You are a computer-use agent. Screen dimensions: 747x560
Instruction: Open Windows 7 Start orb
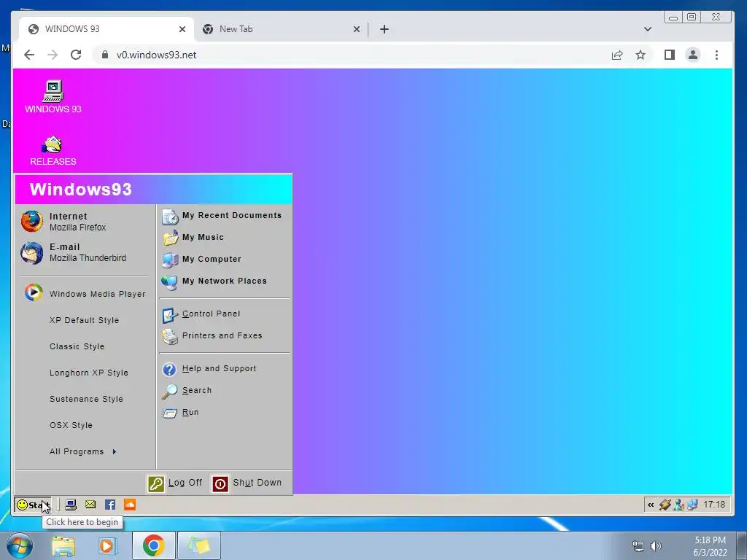tap(20, 545)
